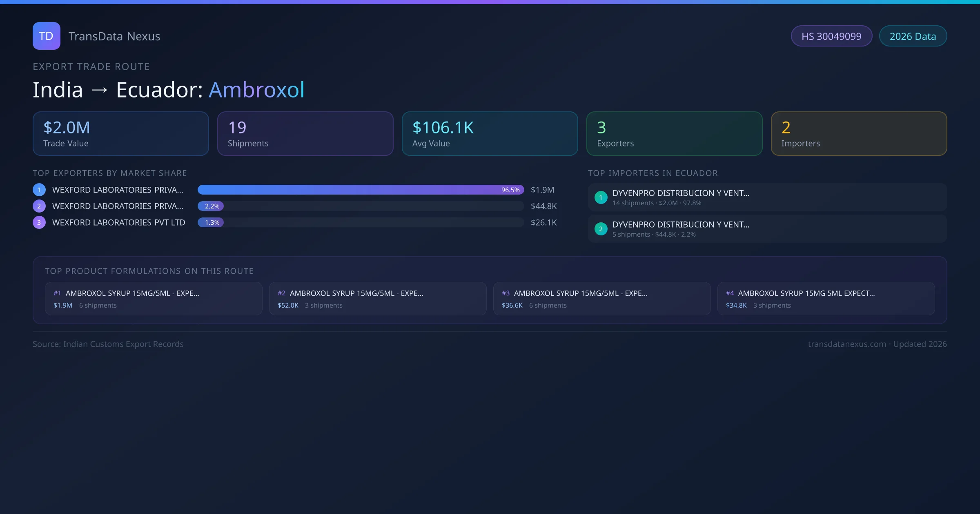Click the TD logo icon

click(46, 36)
